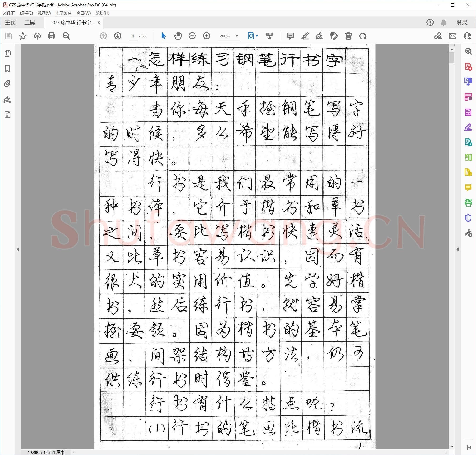Click the 登录 sign-in button
This screenshot has height=455, width=476.
[461, 22]
